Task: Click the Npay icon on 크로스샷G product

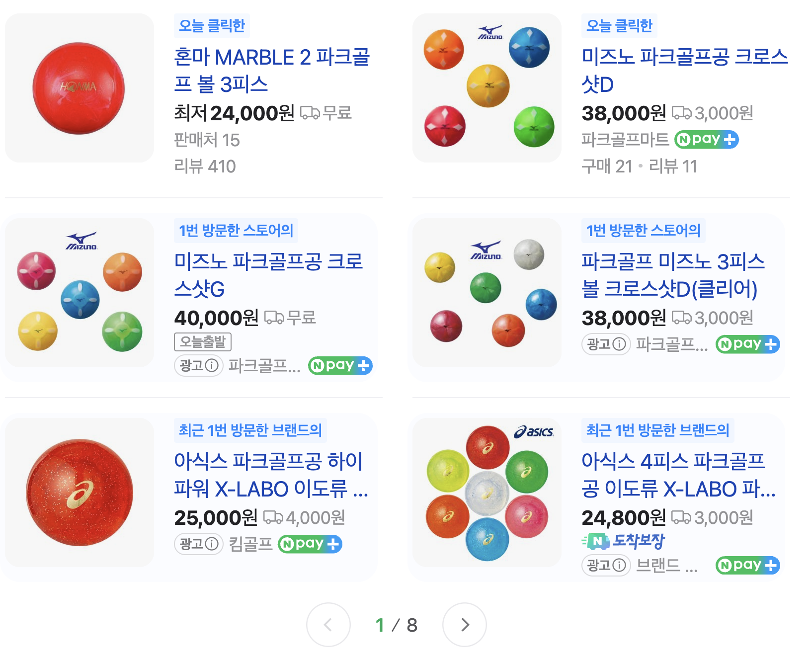Action: click(x=340, y=366)
